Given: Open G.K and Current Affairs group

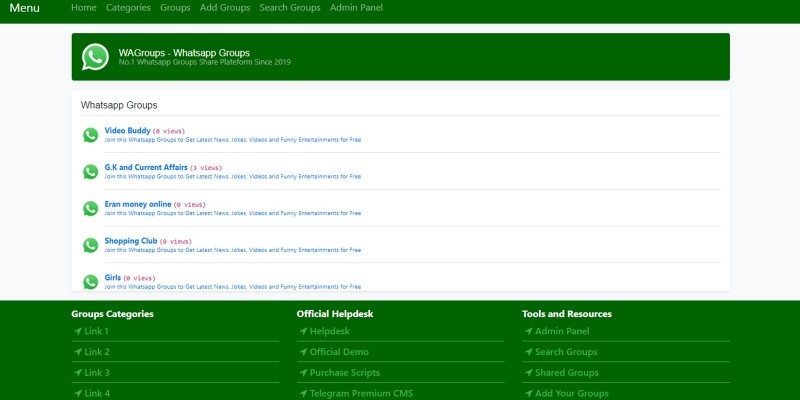Looking at the screenshot, I should [x=146, y=167].
